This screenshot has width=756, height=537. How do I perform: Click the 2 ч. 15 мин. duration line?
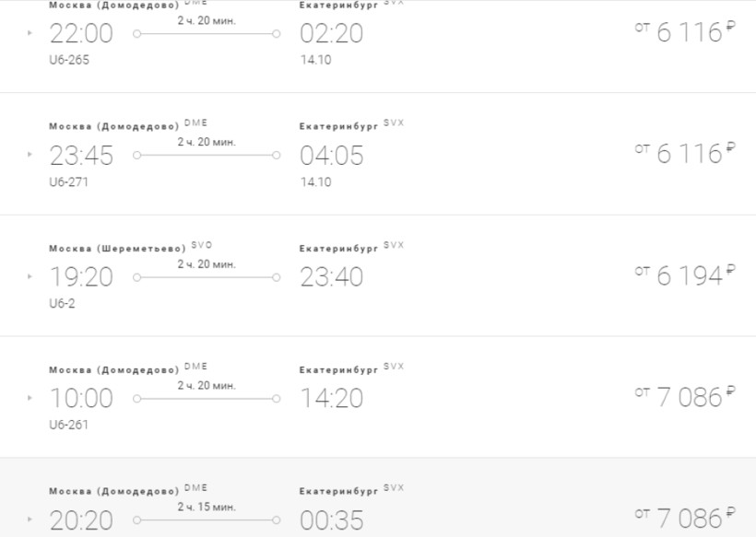(207, 519)
